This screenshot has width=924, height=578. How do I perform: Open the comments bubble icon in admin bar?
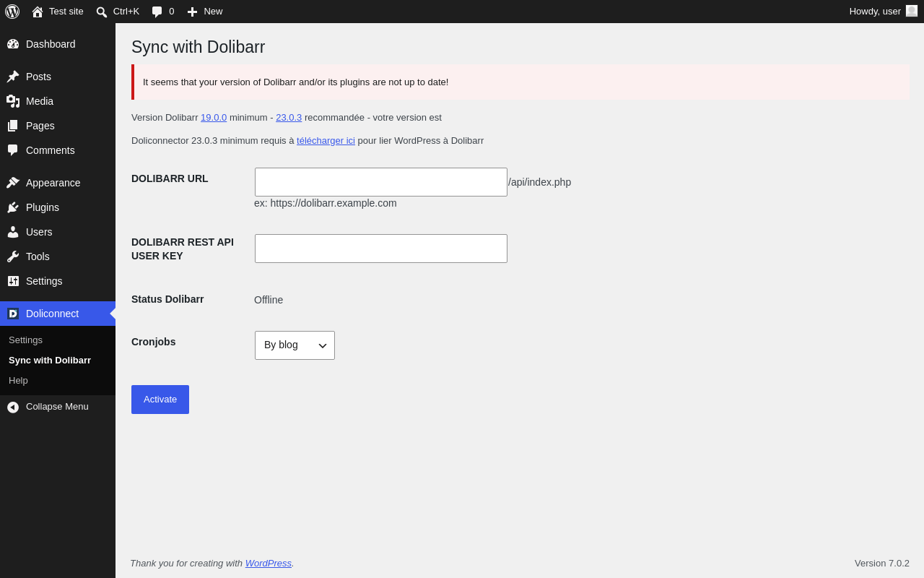click(x=157, y=12)
